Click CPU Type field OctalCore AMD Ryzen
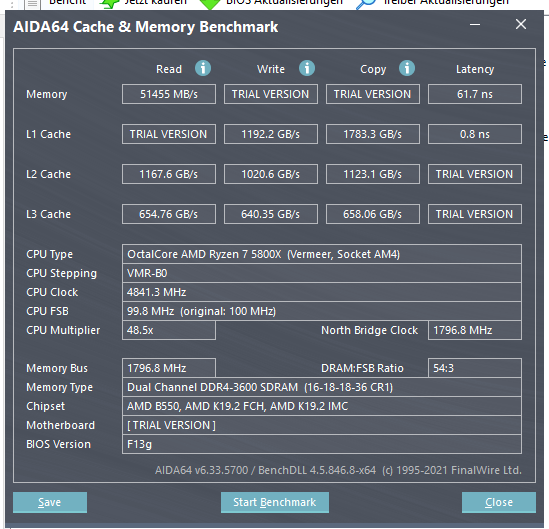Image resolution: width=549 pixels, height=529 pixels. [322, 254]
